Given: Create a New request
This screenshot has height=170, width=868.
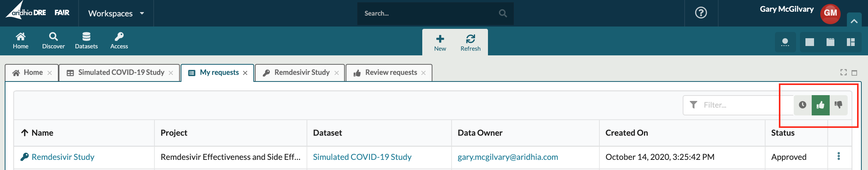Looking at the screenshot, I should (x=440, y=43).
